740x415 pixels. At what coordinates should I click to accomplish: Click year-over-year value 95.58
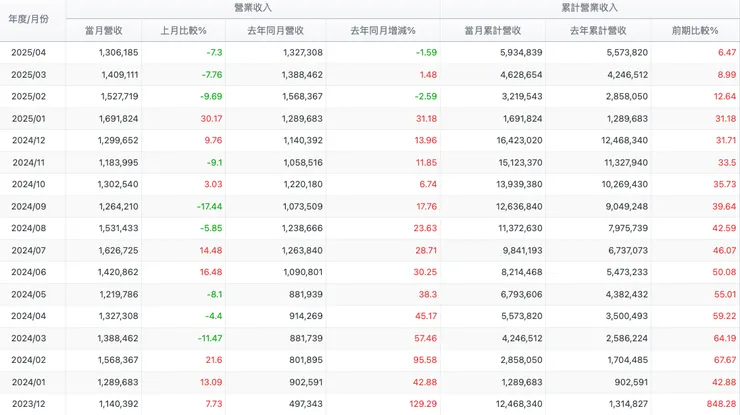425,360
